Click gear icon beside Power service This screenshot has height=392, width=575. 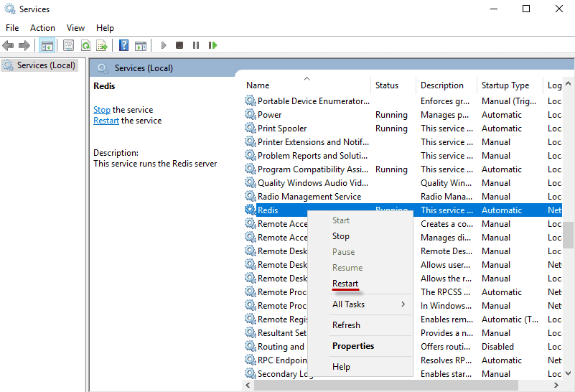(x=250, y=114)
